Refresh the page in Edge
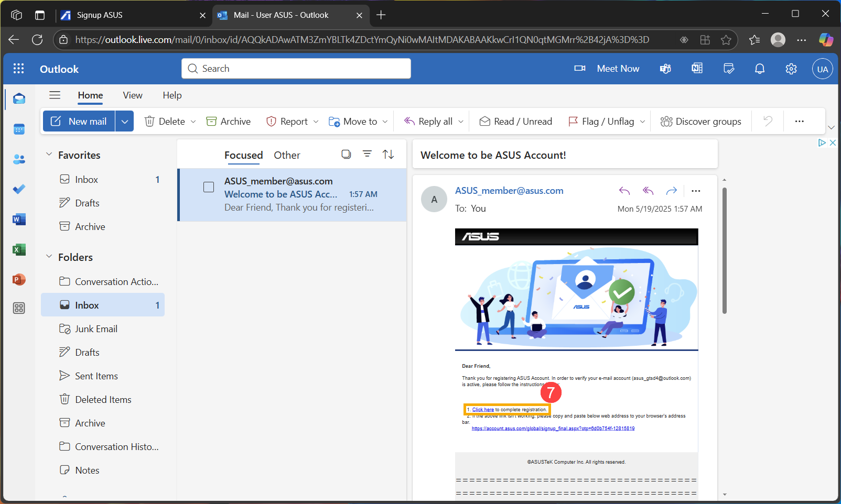 37,39
